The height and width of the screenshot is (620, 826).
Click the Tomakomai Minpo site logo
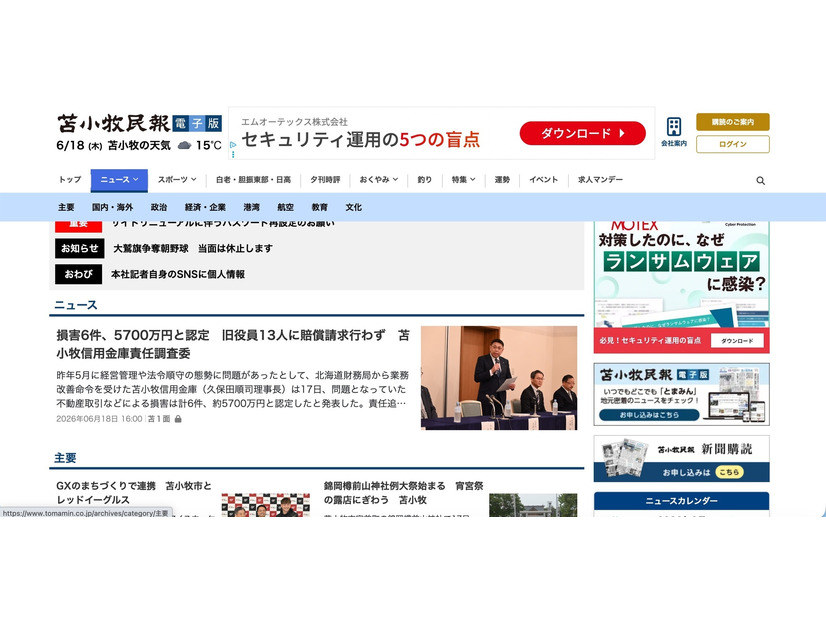139,123
